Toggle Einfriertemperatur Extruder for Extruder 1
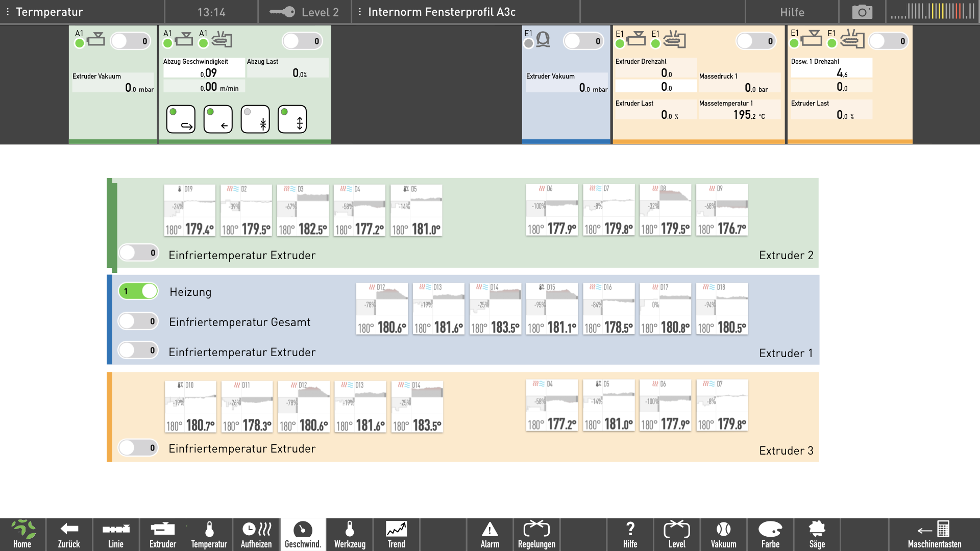 coord(138,350)
